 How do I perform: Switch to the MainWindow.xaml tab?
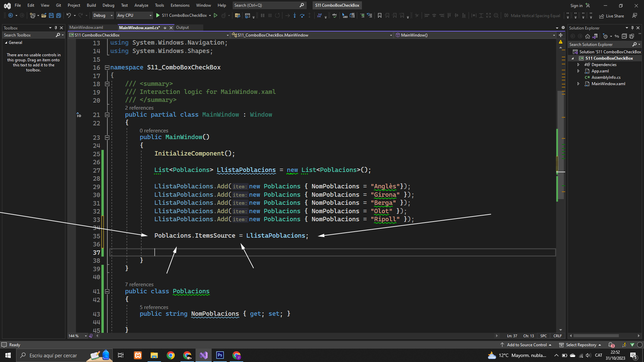tap(86, 27)
